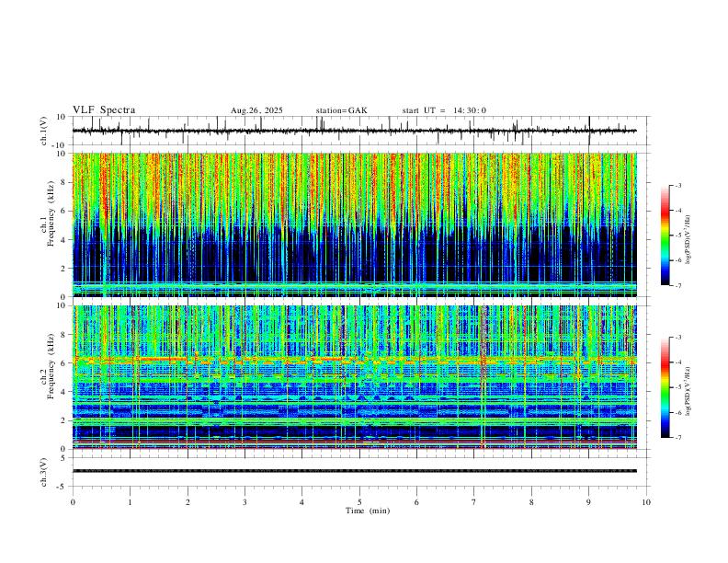This screenshot has height=563, width=728.
Task: Click the ch.1 voltage waveform trace
Action: 354,131
